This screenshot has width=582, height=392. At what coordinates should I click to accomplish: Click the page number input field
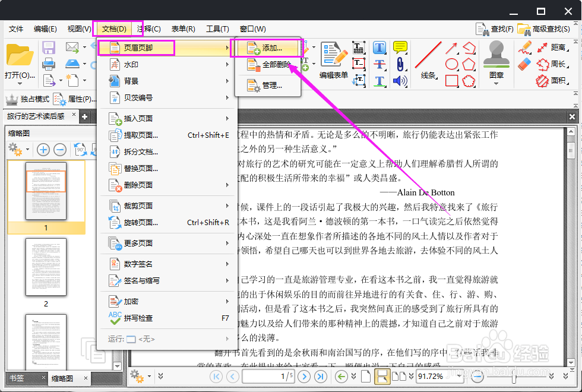(268, 377)
